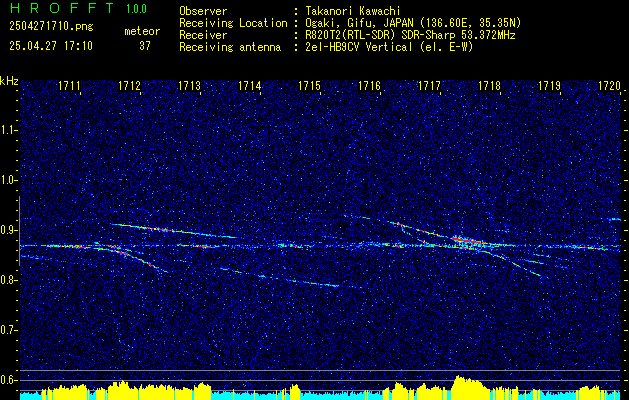Click the HROFFT title text
This screenshot has width=629, height=400.
coord(62,8)
